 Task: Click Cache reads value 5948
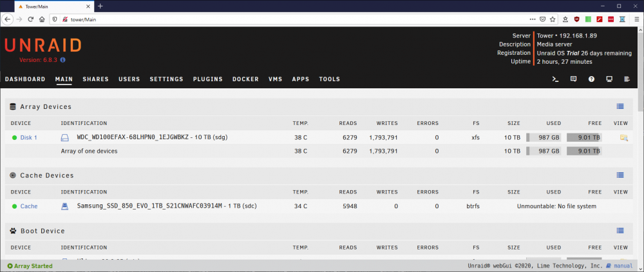point(348,206)
